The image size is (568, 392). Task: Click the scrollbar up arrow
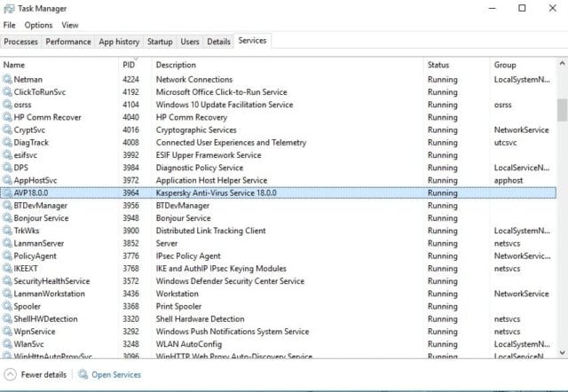pos(562,64)
